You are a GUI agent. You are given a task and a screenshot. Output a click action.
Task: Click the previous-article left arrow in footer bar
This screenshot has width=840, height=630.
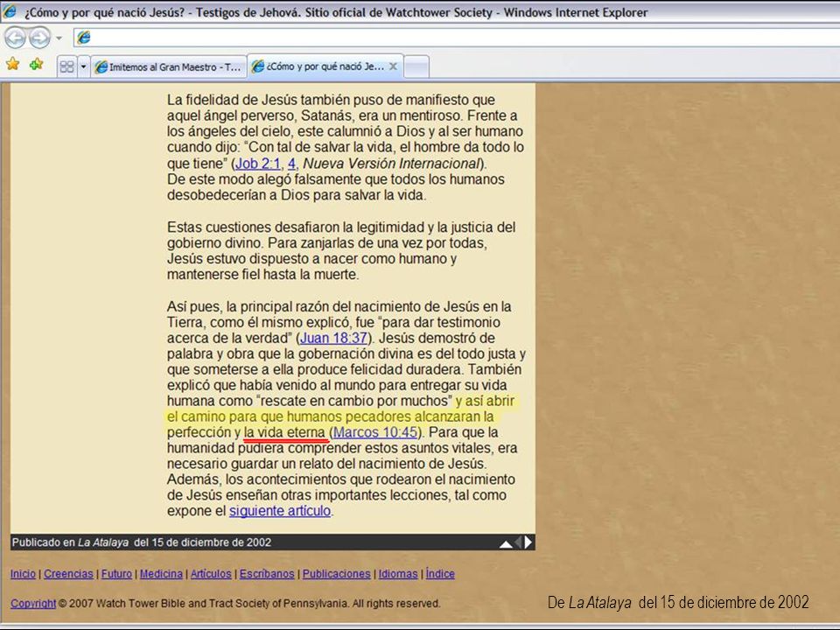(x=518, y=542)
